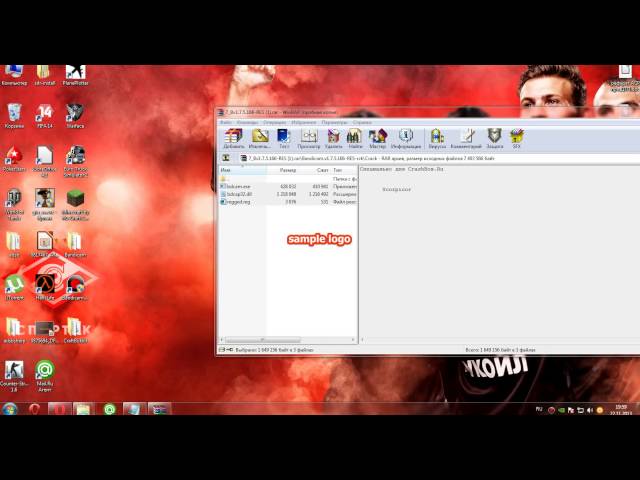The image size is (640, 480).
Task: Click the up-one-level button beside path
Action: point(226,158)
